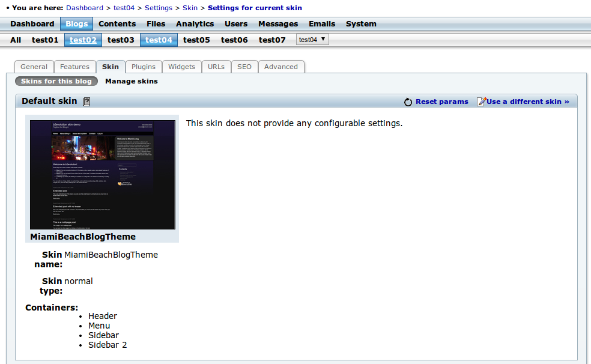The width and height of the screenshot is (591, 364).
Task: Open the SEO tab
Action: pyautogui.click(x=244, y=67)
